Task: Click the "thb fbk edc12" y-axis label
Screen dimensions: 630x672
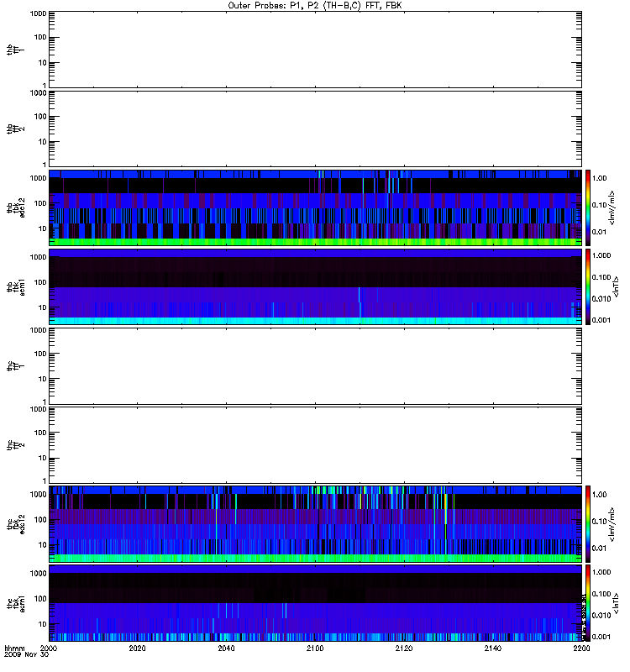Action: pyautogui.click(x=16, y=207)
